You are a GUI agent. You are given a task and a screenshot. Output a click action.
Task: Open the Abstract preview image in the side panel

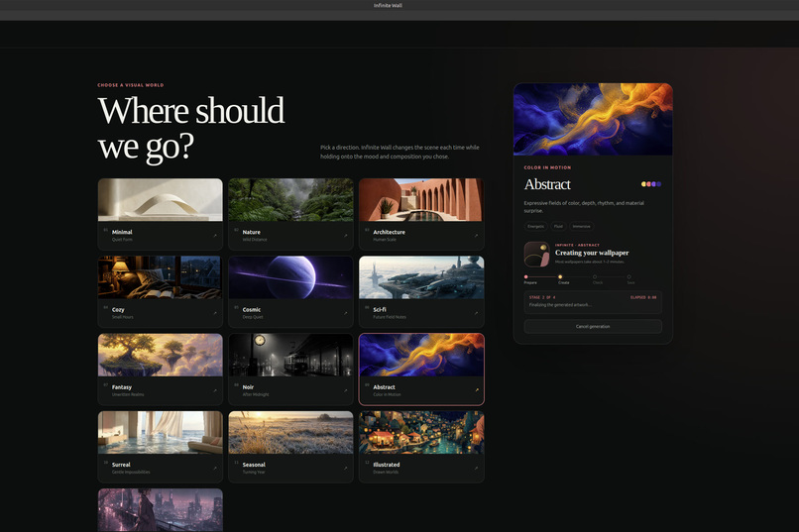click(x=593, y=119)
